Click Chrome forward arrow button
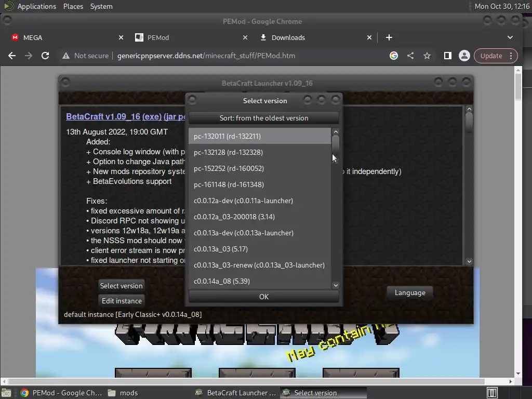Viewport: 532px width, 399px height. [29, 56]
